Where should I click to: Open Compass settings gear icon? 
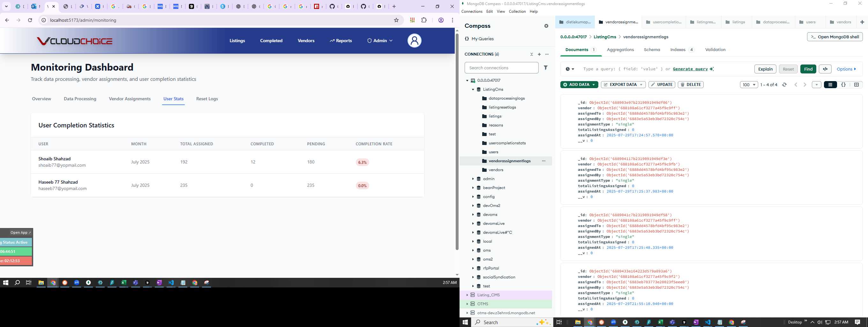coord(546,26)
